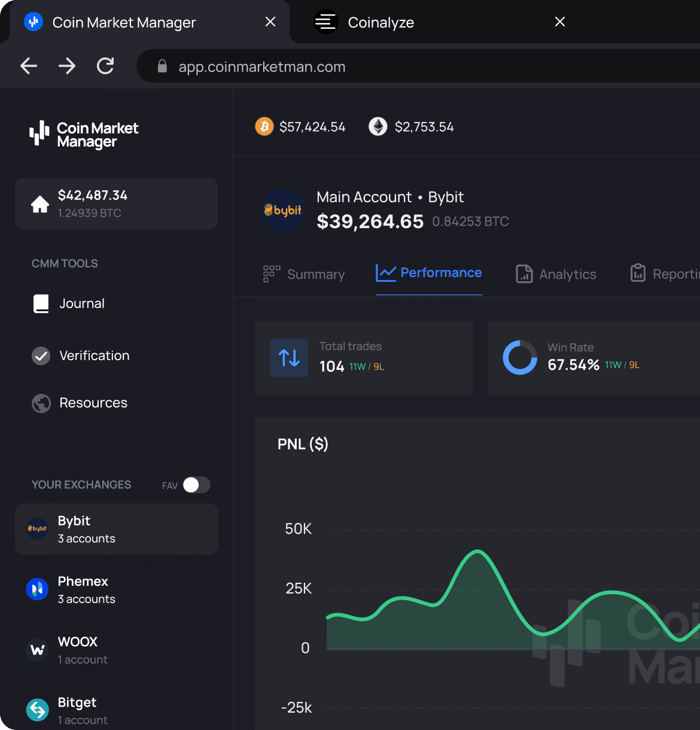Click the Total trades value 104
The image size is (700, 730).
pos(331,366)
